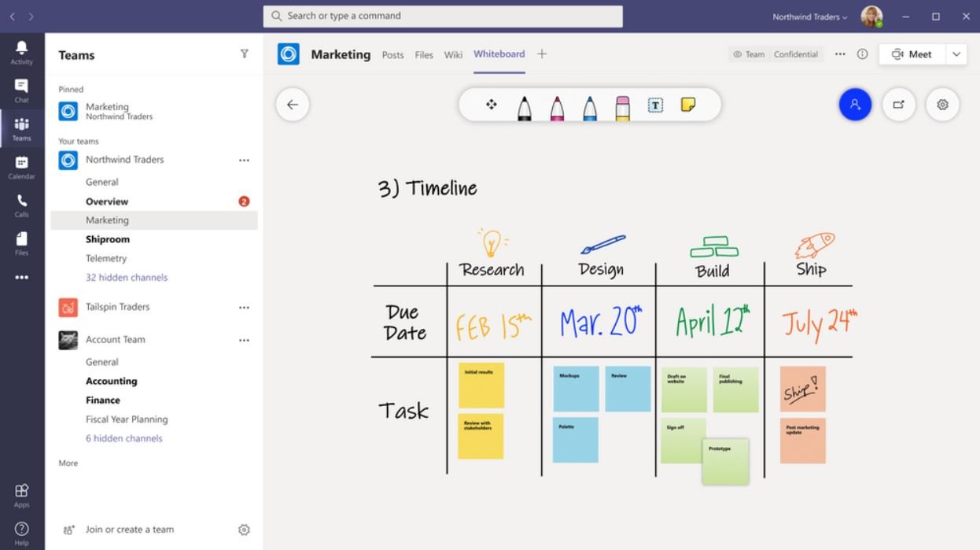Screen dimensions: 980x550
Task: Choose the text box tool
Action: (x=655, y=105)
